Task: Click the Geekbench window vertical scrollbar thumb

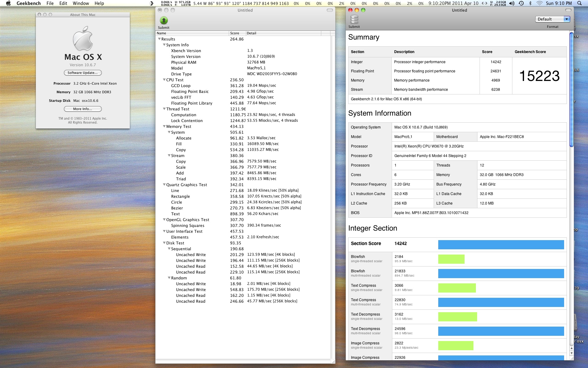Action: (571, 90)
